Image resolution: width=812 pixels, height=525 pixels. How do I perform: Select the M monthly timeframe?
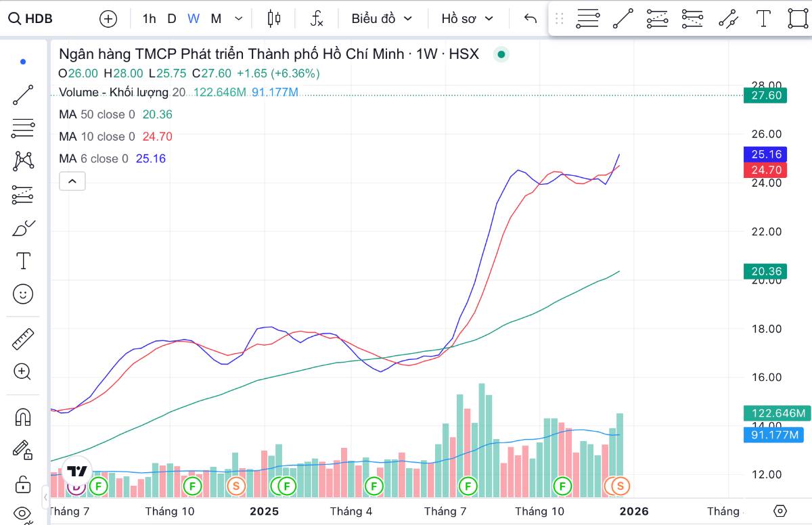click(x=216, y=18)
